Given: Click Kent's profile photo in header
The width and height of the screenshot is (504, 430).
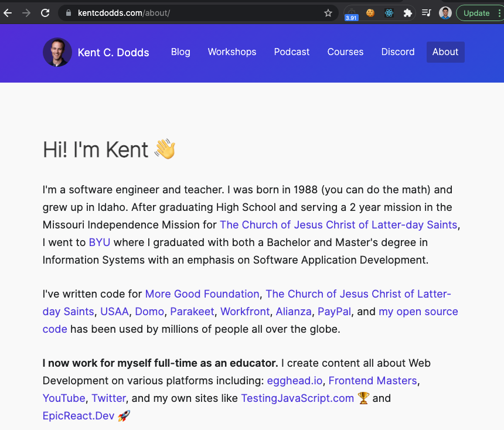Looking at the screenshot, I should tap(57, 52).
